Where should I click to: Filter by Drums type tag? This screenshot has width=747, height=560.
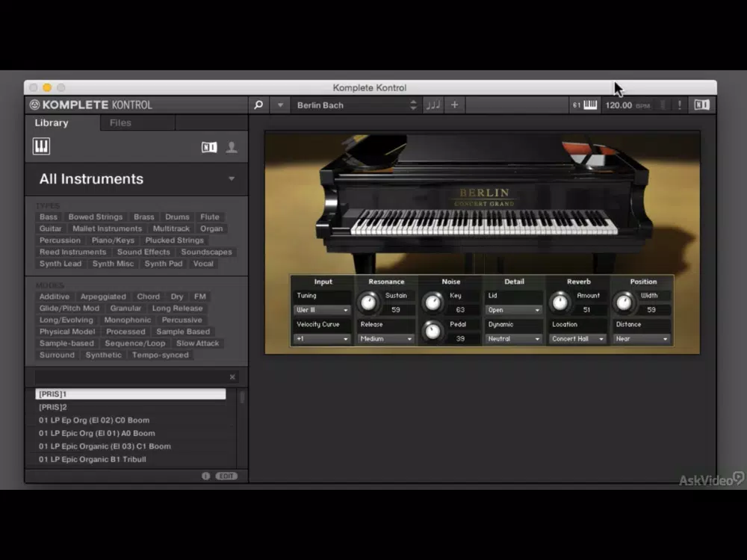coord(177,217)
